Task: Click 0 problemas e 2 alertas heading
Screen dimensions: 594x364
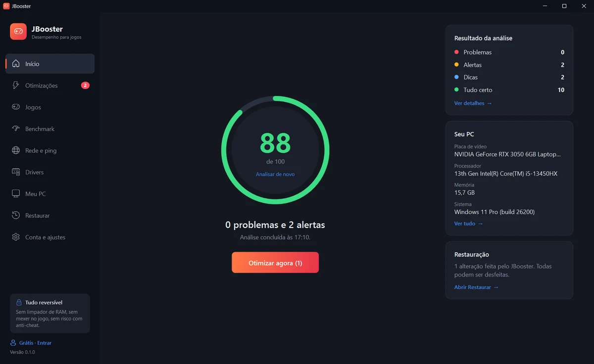Action: click(275, 225)
